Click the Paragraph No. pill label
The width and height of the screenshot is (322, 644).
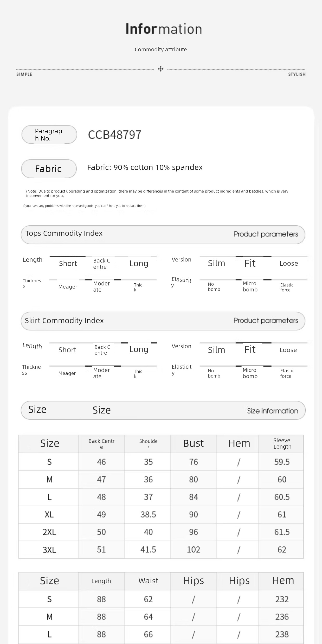[x=49, y=135]
